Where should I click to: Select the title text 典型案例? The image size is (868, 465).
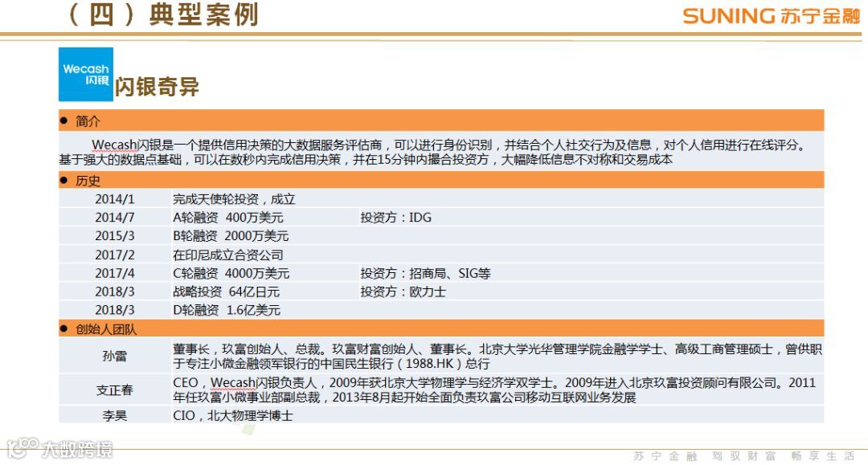click(x=203, y=14)
